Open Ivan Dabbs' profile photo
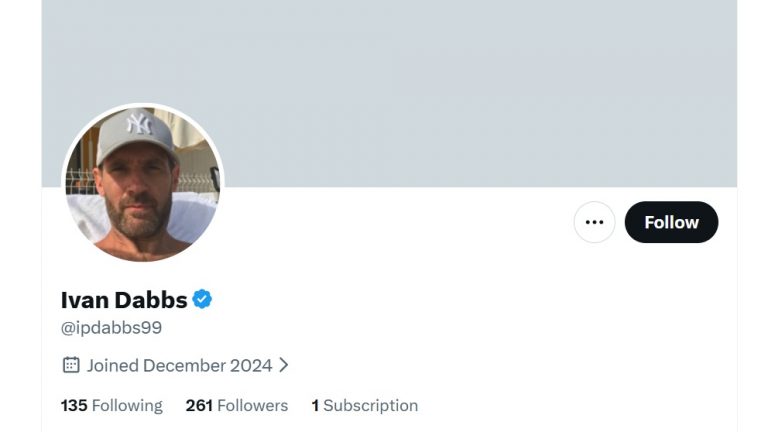The width and height of the screenshot is (768, 432). pos(142,185)
